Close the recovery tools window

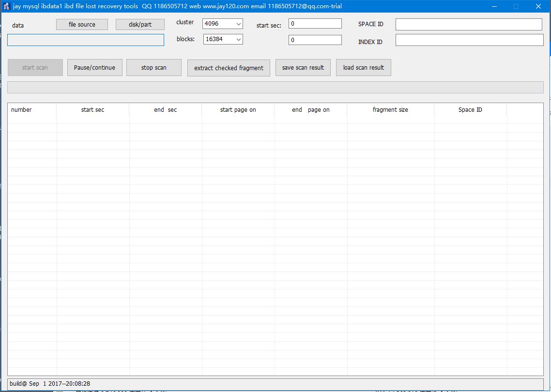pyautogui.click(x=538, y=6)
